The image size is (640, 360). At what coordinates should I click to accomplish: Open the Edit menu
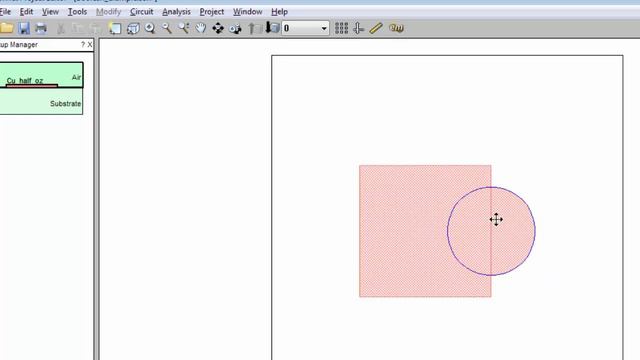point(27,12)
